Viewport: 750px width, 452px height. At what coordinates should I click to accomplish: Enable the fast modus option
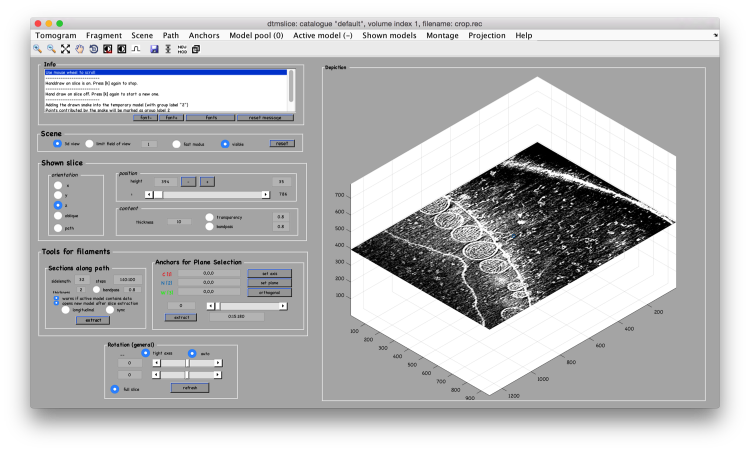coord(177,144)
